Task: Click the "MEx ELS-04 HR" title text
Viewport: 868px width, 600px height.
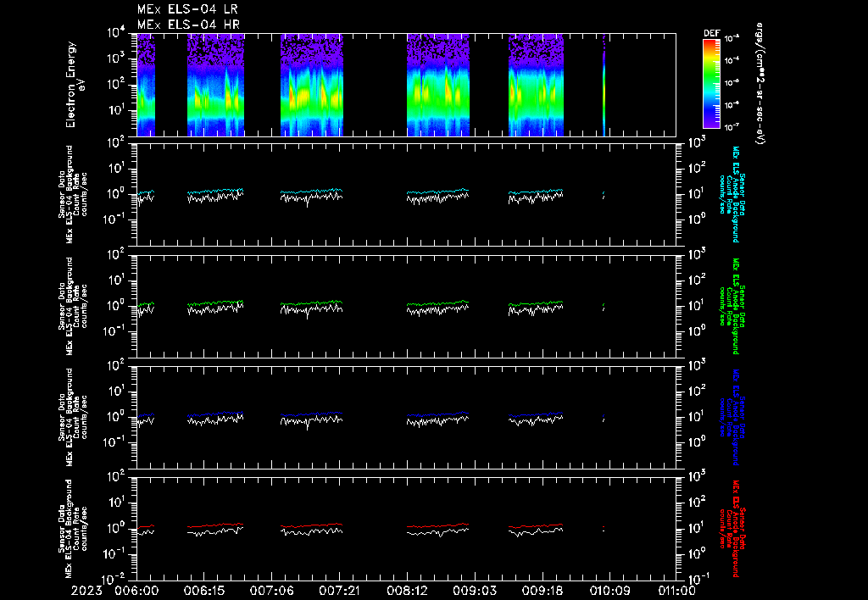Action: click(188, 25)
